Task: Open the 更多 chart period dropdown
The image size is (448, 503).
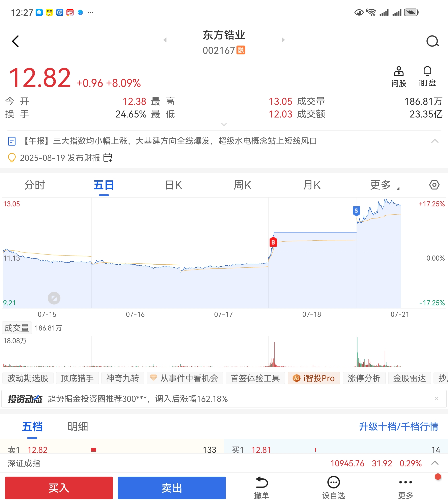Action: pos(385,185)
